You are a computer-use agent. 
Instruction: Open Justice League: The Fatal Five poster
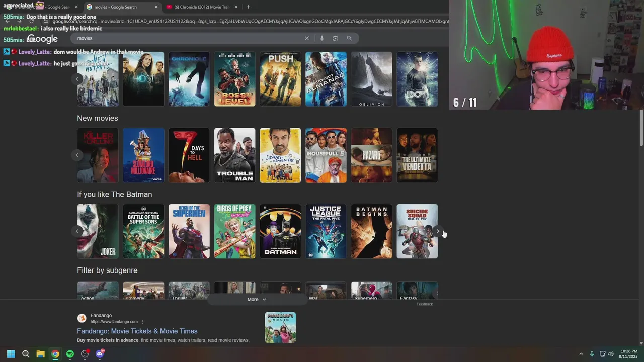326,231
